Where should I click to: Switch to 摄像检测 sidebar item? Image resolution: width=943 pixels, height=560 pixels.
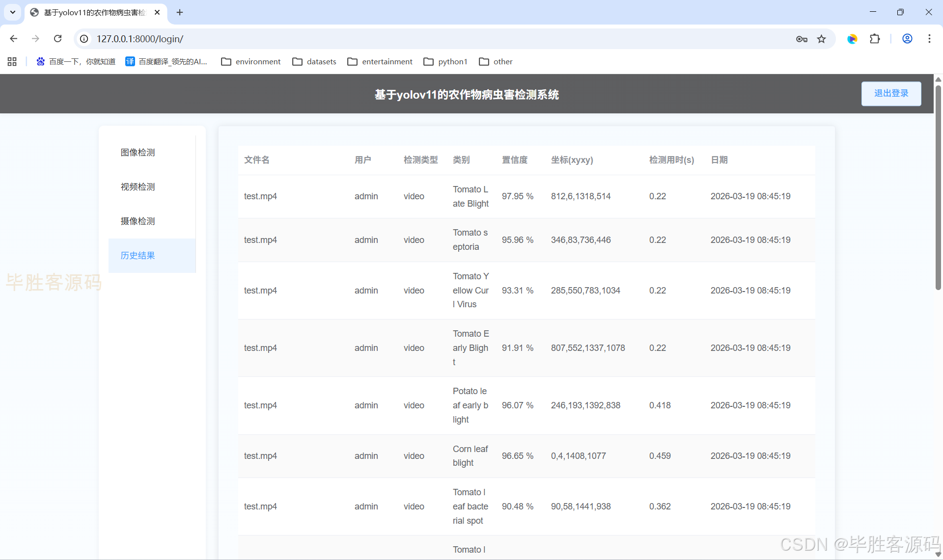(138, 221)
